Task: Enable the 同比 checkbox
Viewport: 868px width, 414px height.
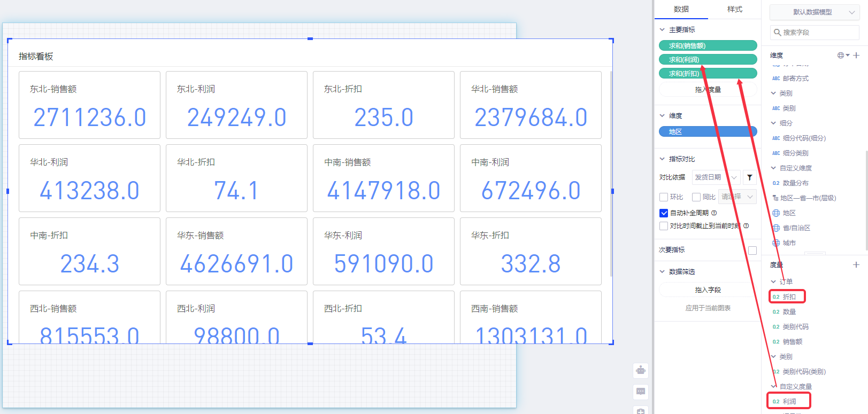Action: pyautogui.click(x=696, y=197)
